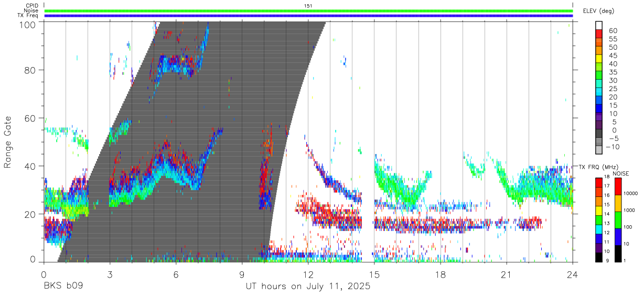644x297 pixels.
Task: Pick the green segment of the NOISE color bar
Action: (618, 220)
